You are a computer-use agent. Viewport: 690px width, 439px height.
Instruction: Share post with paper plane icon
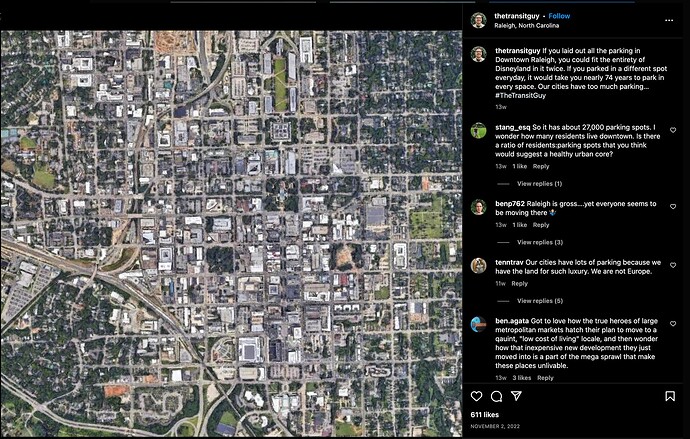pos(516,396)
